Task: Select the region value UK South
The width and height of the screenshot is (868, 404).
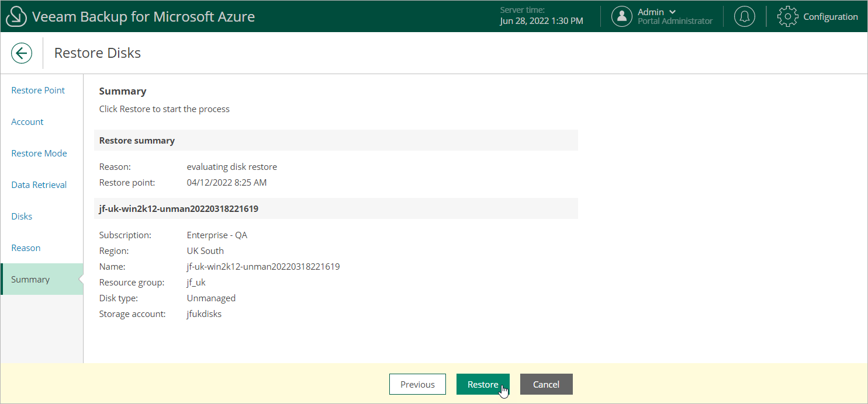Action: pos(205,251)
